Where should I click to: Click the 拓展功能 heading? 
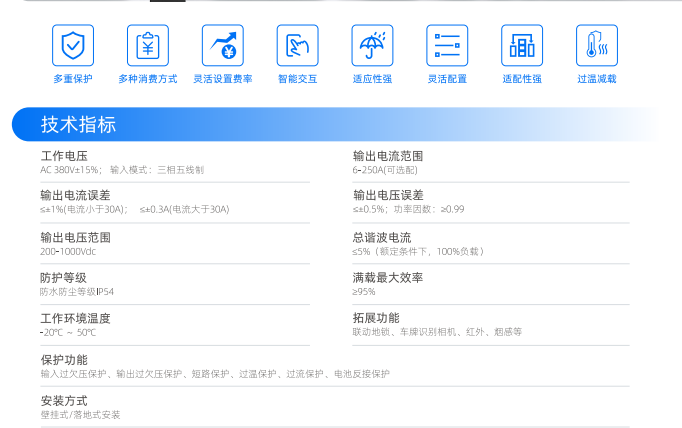pos(376,318)
